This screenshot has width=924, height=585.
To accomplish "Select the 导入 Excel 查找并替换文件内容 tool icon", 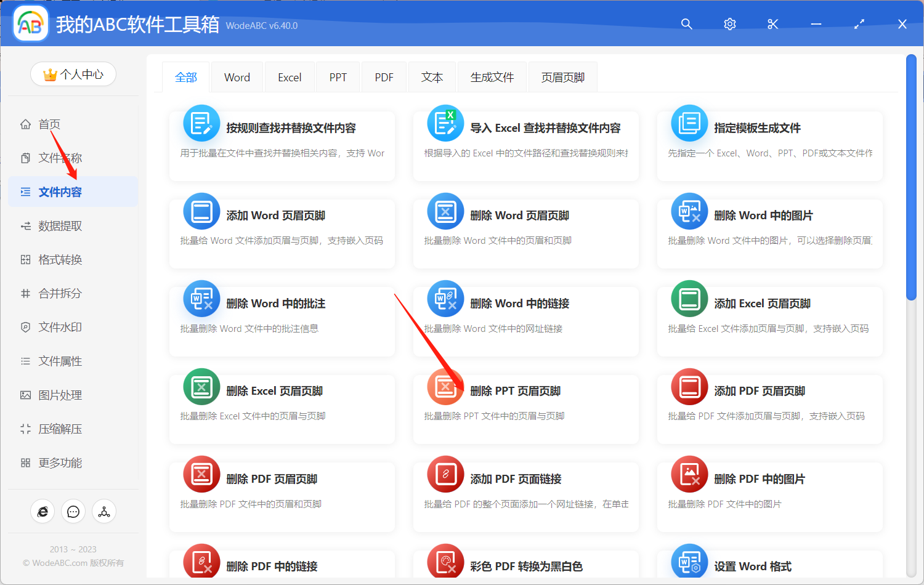I will pyautogui.click(x=445, y=123).
